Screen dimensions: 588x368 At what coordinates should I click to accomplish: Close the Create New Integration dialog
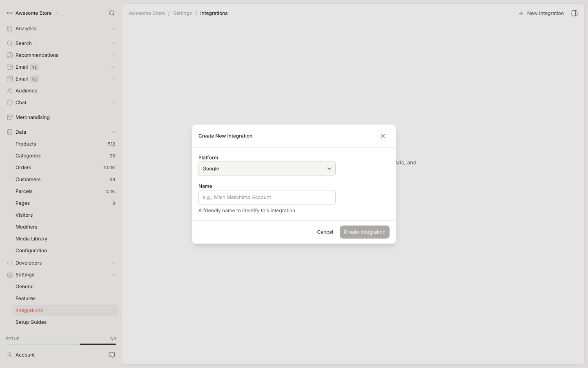tap(383, 136)
